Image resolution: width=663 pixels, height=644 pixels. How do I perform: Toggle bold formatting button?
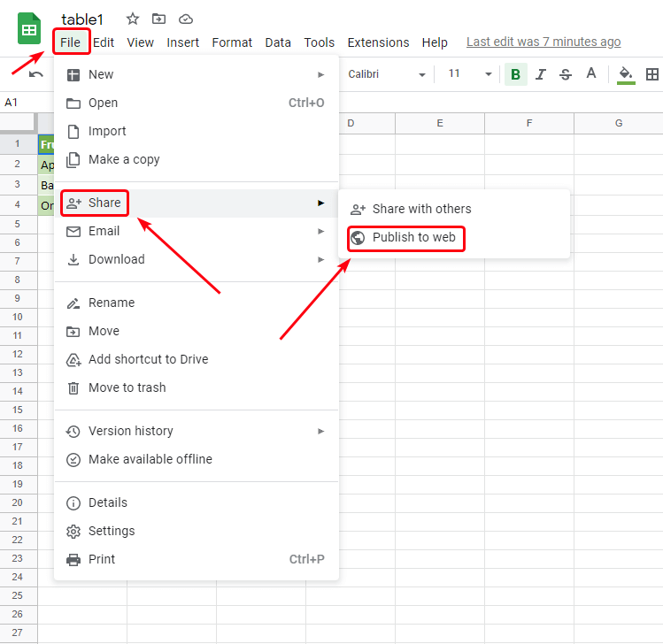(x=515, y=74)
